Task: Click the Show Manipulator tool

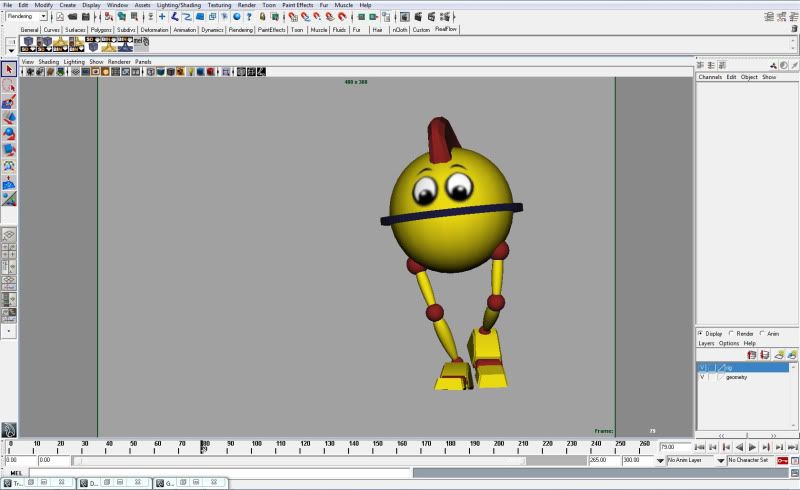Action: coord(9,199)
